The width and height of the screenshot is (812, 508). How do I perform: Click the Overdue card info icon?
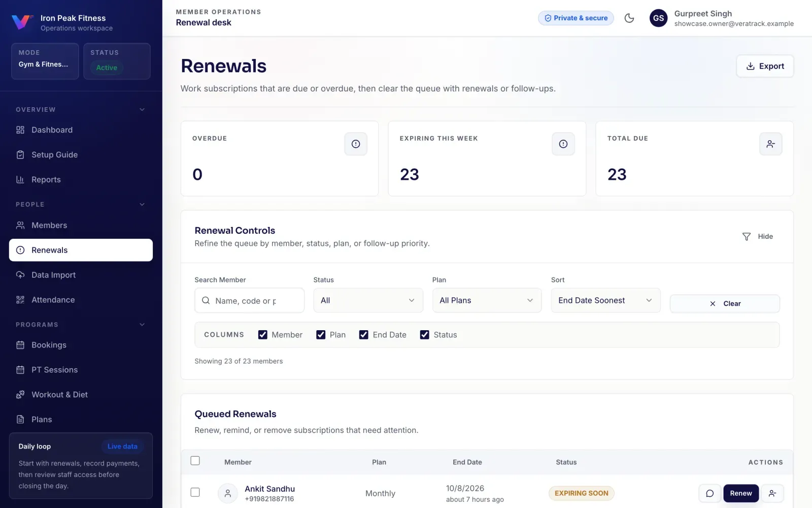[356, 144]
